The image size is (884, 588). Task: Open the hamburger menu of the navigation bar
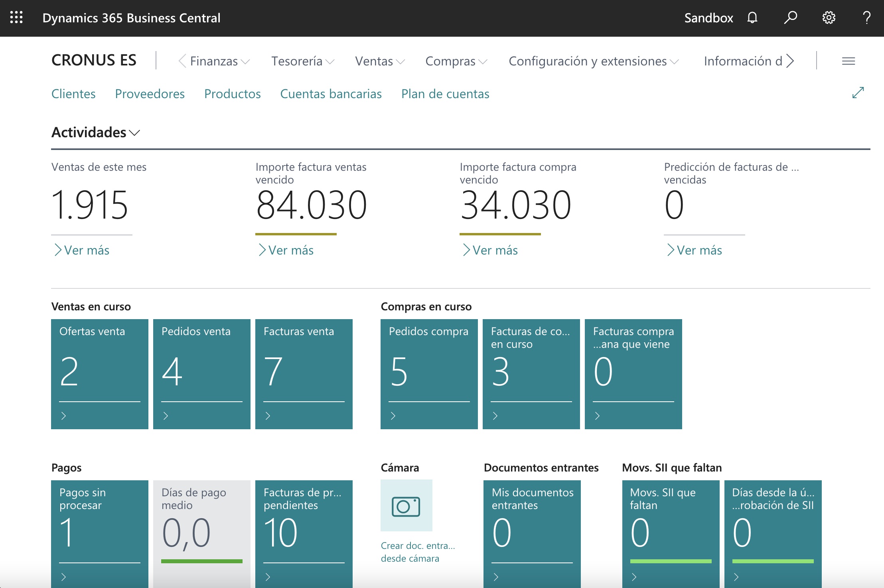pos(848,61)
